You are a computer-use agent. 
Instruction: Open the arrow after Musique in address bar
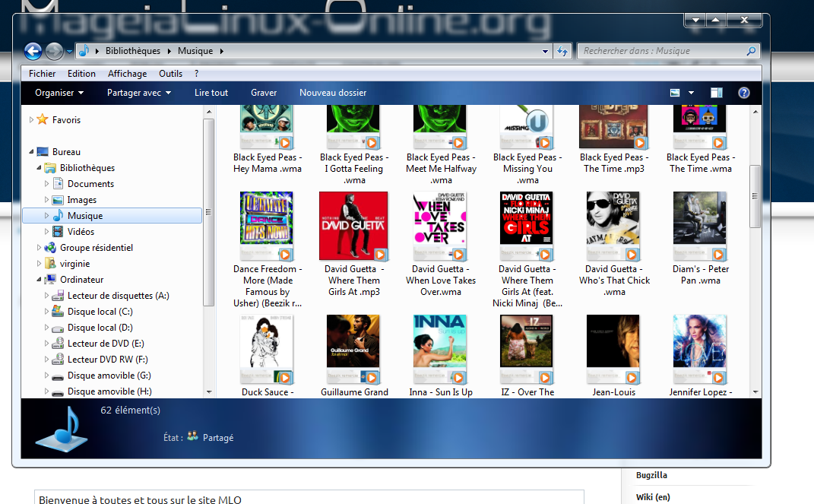pyautogui.click(x=222, y=51)
